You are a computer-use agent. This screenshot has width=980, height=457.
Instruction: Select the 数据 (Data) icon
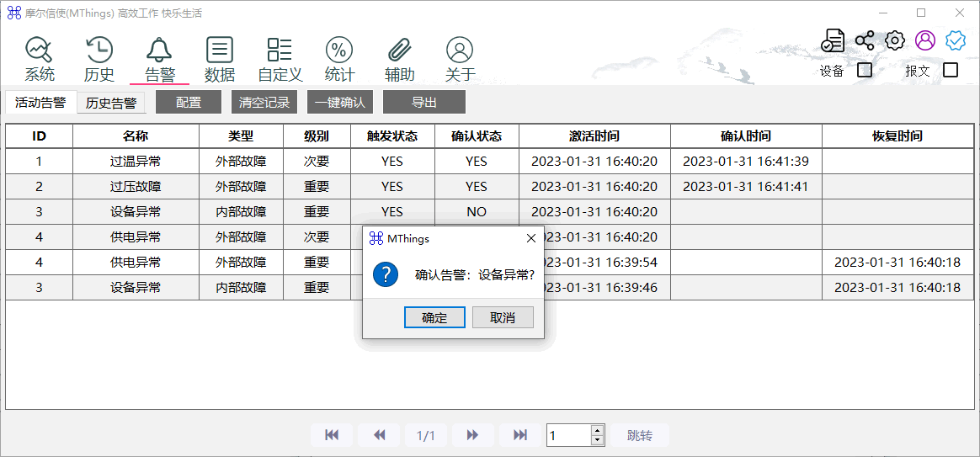(220, 50)
